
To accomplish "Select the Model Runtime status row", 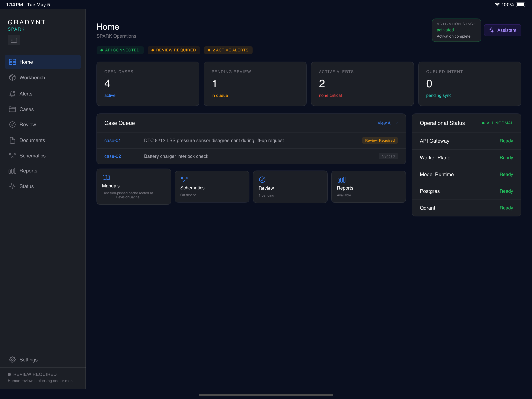I will tap(466, 175).
